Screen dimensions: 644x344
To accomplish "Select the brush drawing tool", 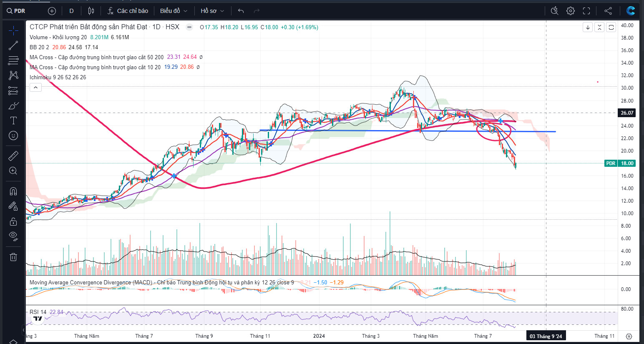I will pos(13,105).
